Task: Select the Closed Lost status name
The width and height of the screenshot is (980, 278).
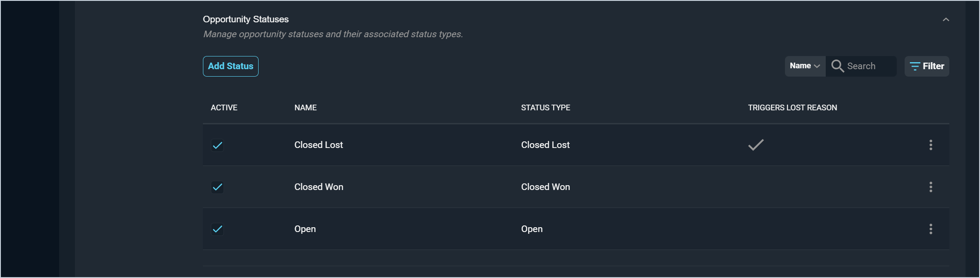Action: coord(319,145)
